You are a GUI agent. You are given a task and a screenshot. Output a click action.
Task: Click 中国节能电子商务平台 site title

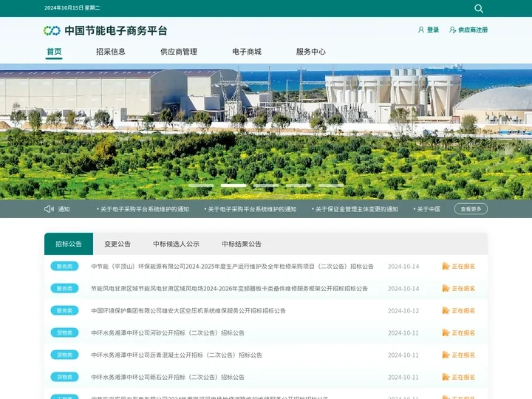click(116, 30)
